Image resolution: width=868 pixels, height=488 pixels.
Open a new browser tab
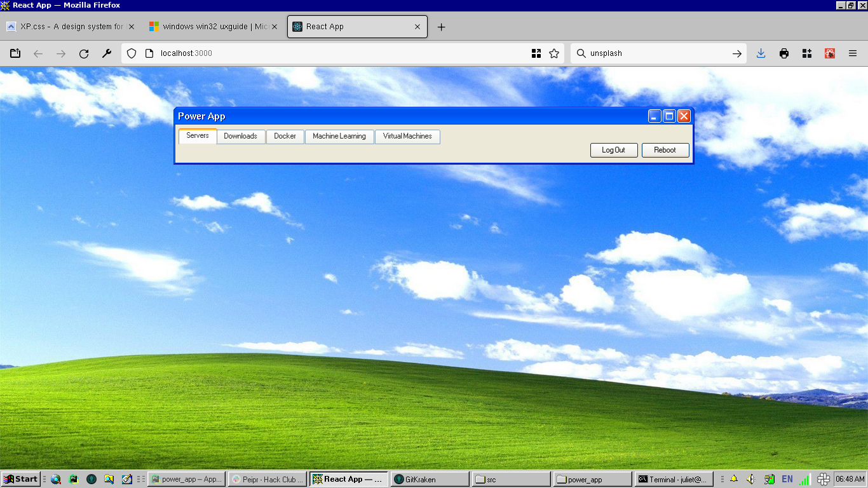(x=442, y=27)
